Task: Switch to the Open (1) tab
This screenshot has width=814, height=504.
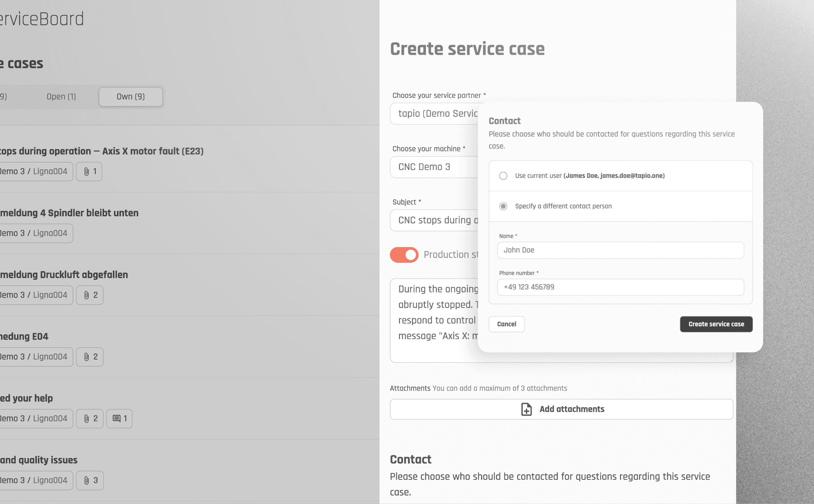Action: click(x=61, y=96)
